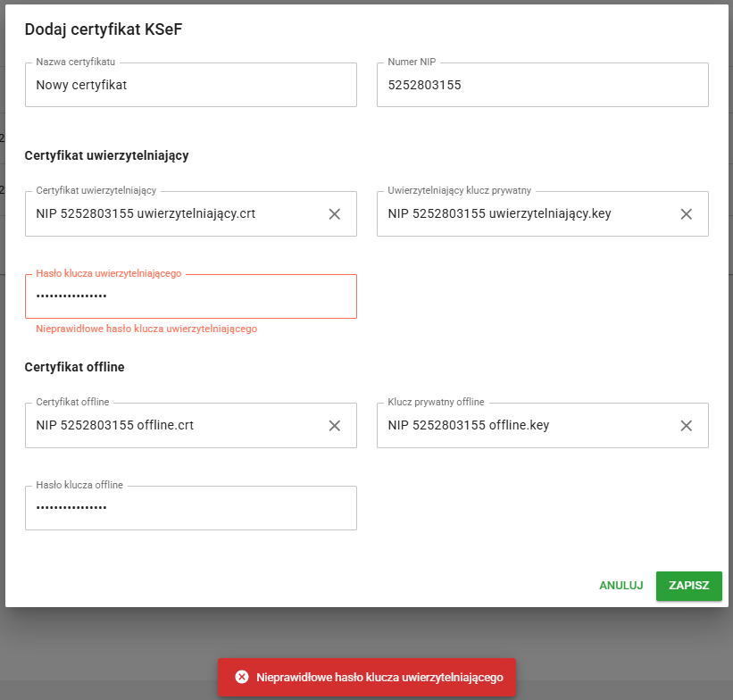Click the bold 'Certyfikat uwierzytelniający' section heading
This screenshot has width=733, height=700.
coord(106,155)
